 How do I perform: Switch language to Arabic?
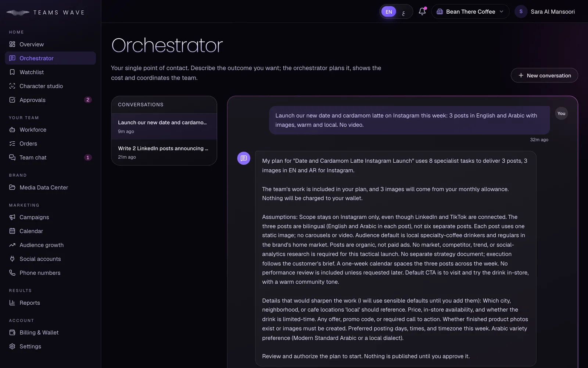404,12
